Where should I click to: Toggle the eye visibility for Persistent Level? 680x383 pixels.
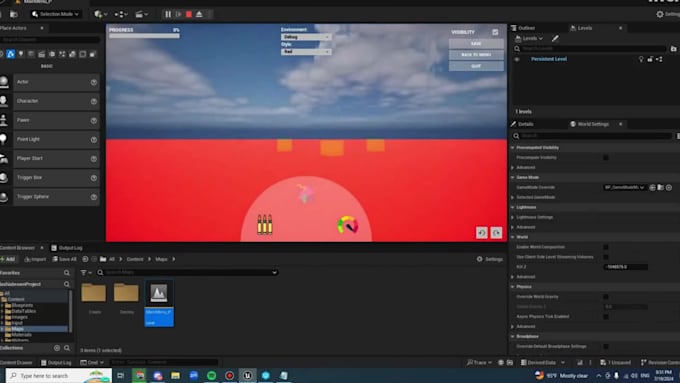517,59
